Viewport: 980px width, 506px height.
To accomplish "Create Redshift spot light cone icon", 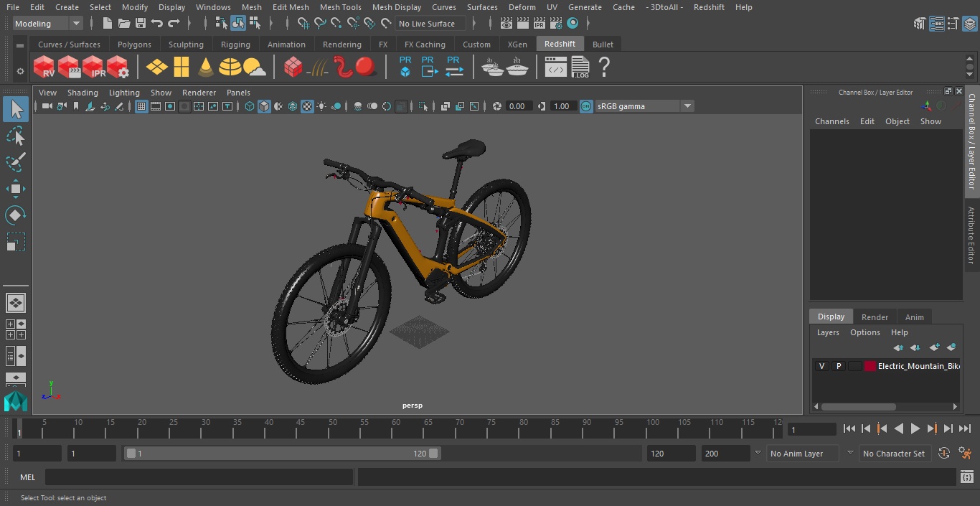I will (x=206, y=67).
